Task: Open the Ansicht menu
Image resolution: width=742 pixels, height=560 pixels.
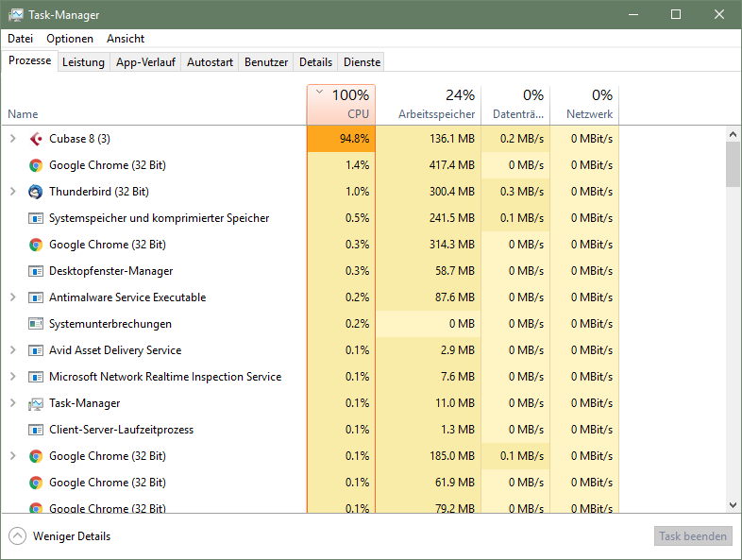Action: click(126, 39)
